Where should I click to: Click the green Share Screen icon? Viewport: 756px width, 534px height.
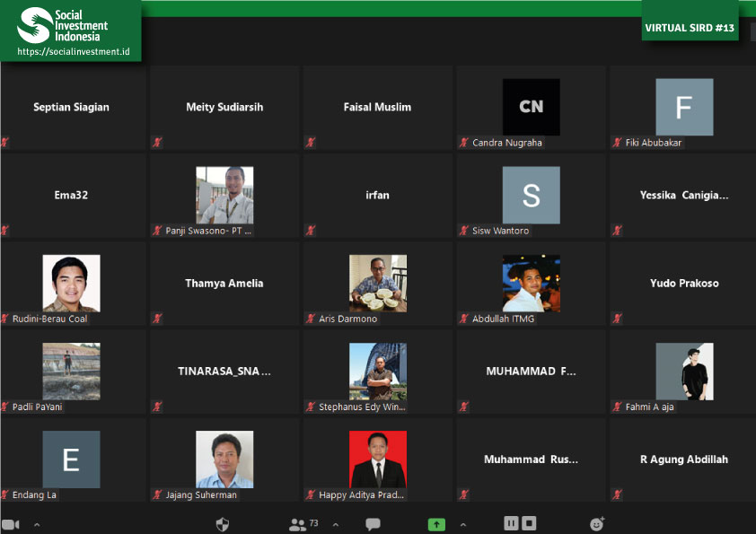coord(436,524)
